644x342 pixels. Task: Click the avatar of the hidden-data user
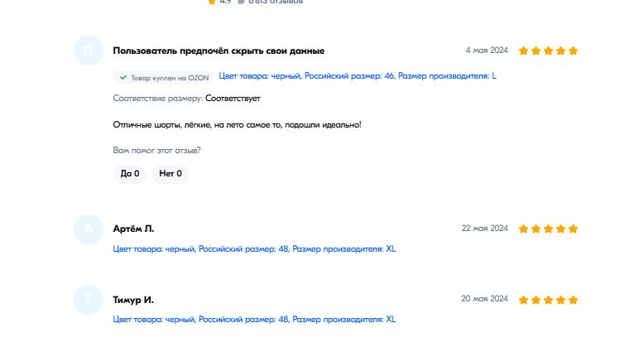coord(88,51)
